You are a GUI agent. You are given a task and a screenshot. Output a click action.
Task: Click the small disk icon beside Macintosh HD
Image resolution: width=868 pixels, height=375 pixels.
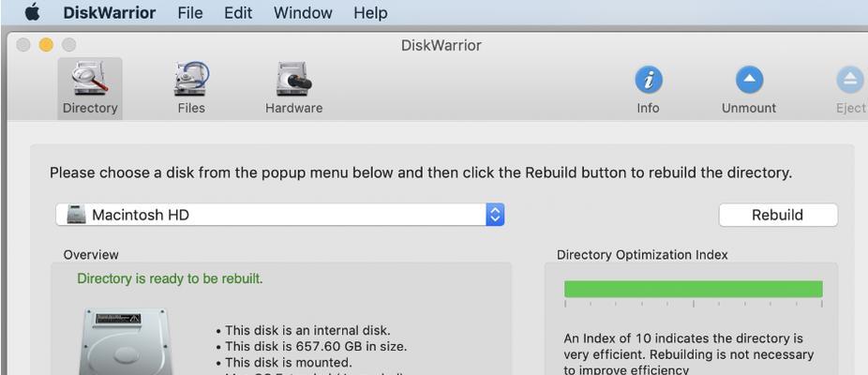[76, 215]
